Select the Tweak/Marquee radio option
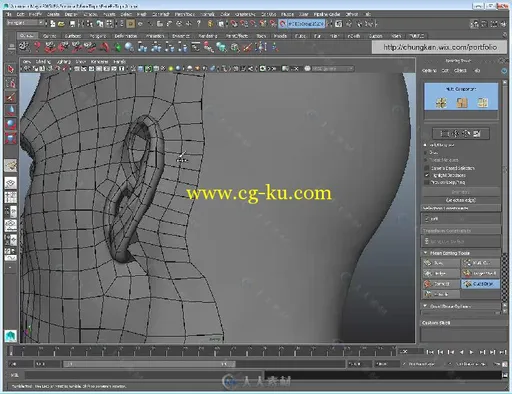The width and height of the screenshot is (512, 394). (x=425, y=160)
